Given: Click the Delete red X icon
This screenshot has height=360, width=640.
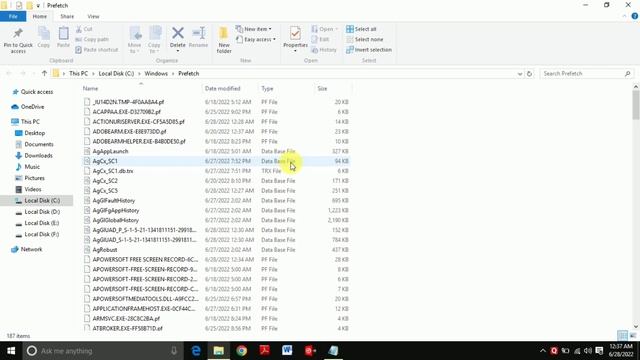Looking at the screenshot, I should pos(178,33).
